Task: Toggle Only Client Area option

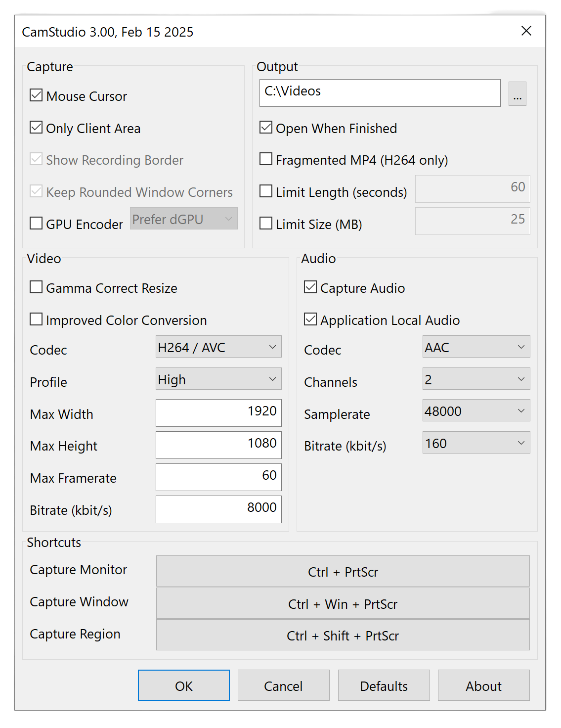Action: tap(36, 128)
